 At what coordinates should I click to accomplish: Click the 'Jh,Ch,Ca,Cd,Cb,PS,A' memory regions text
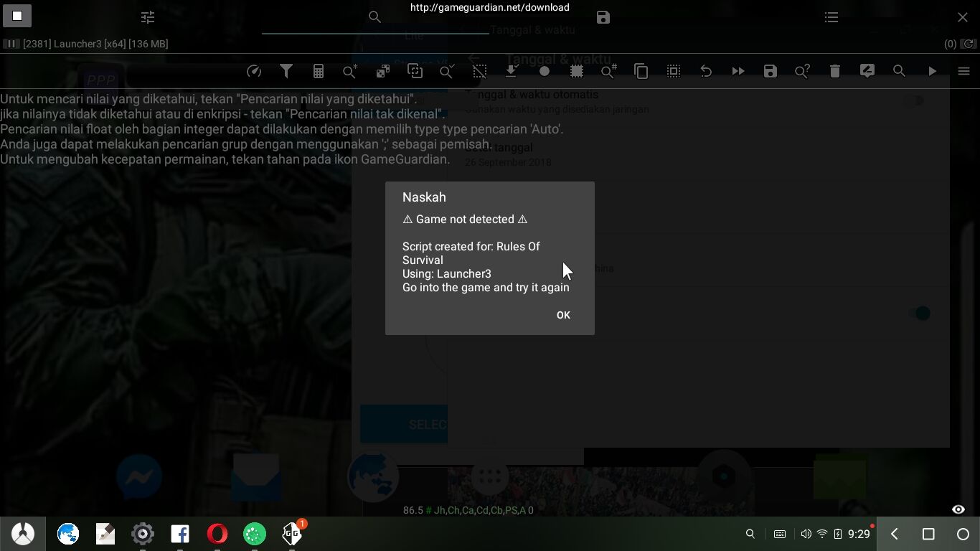(x=480, y=510)
